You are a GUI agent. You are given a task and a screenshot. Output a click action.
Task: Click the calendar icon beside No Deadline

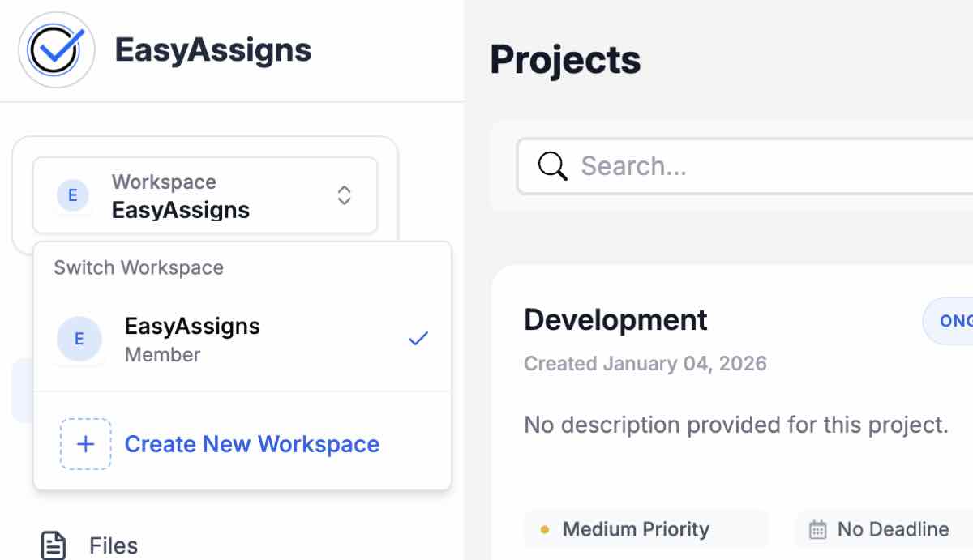[818, 528]
